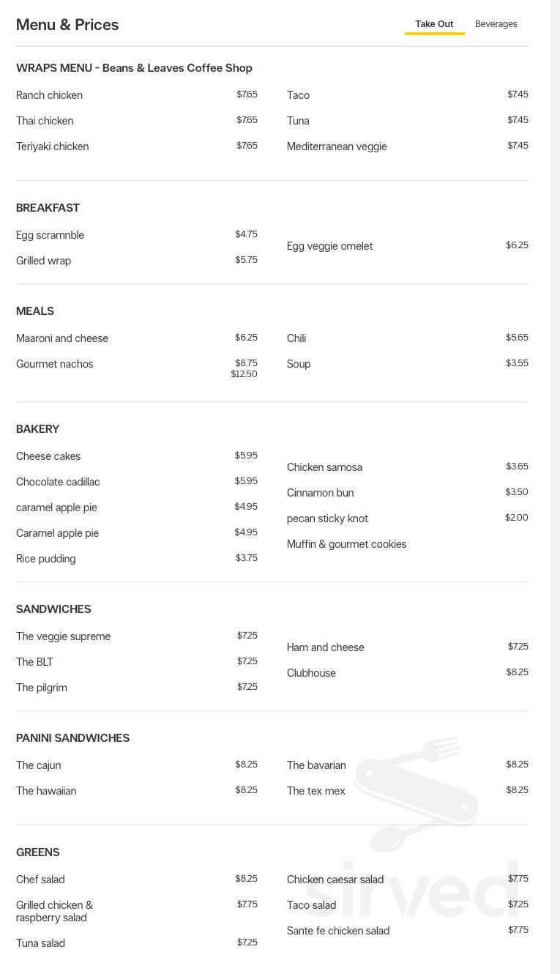Open the Beverages tab

[x=496, y=24]
